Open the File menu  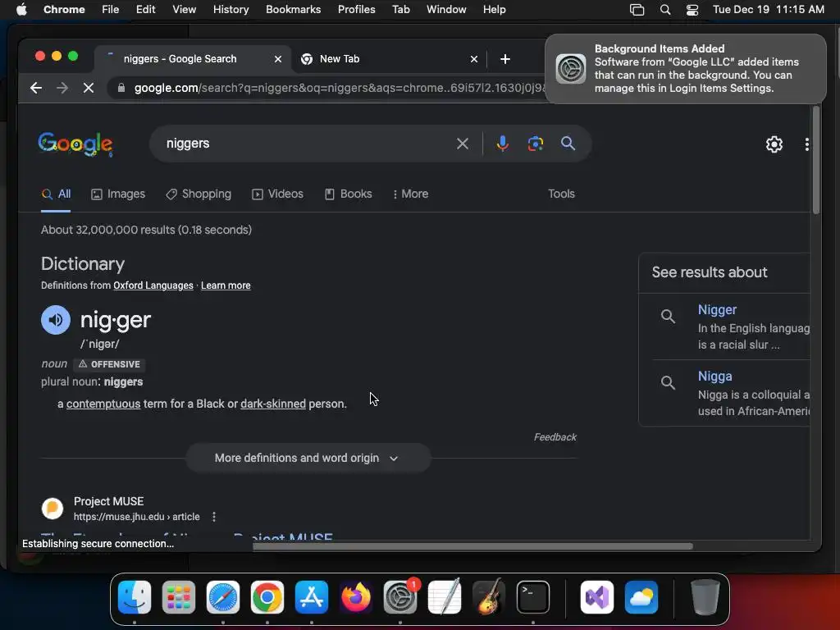(111, 10)
